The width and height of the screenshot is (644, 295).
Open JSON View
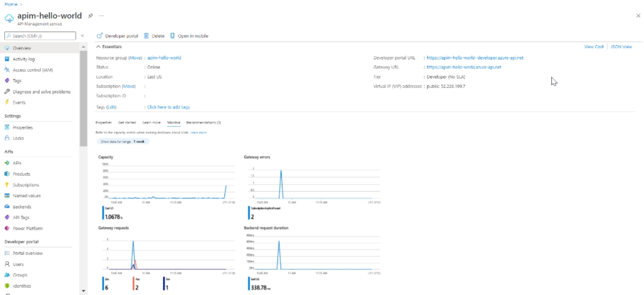point(621,47)
